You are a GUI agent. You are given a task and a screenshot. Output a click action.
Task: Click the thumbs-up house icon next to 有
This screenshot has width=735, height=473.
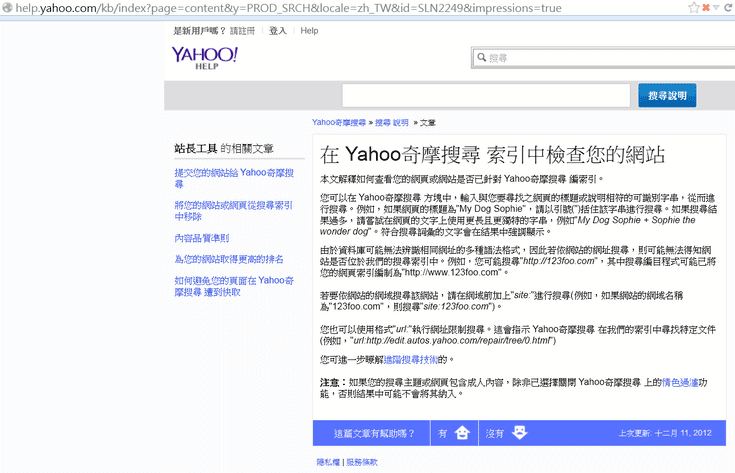(462, 432)
